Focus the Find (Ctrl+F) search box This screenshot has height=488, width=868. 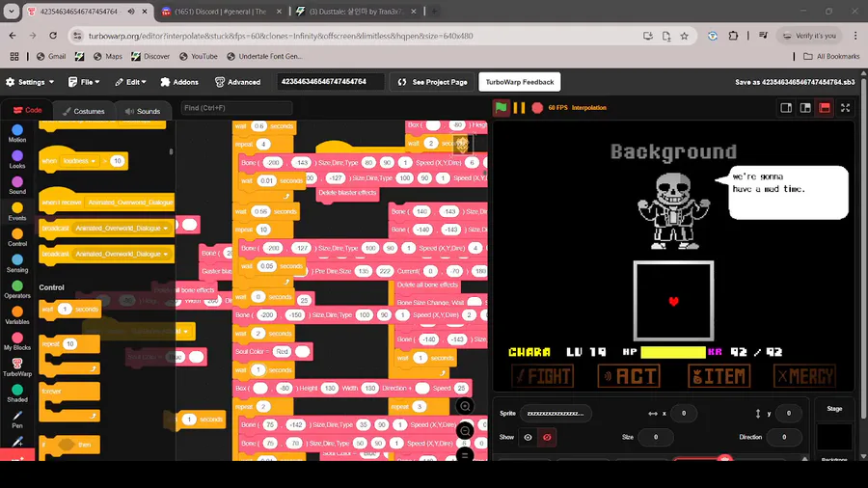[236, 108]
